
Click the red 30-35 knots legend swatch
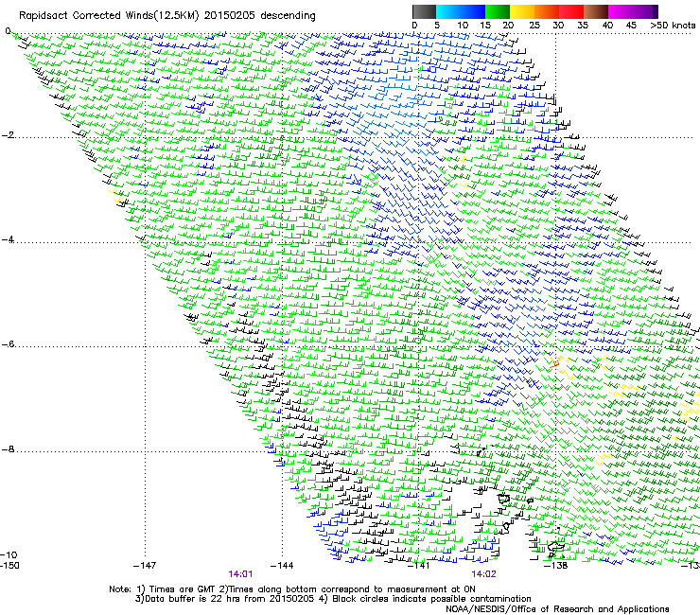point(571,11)
